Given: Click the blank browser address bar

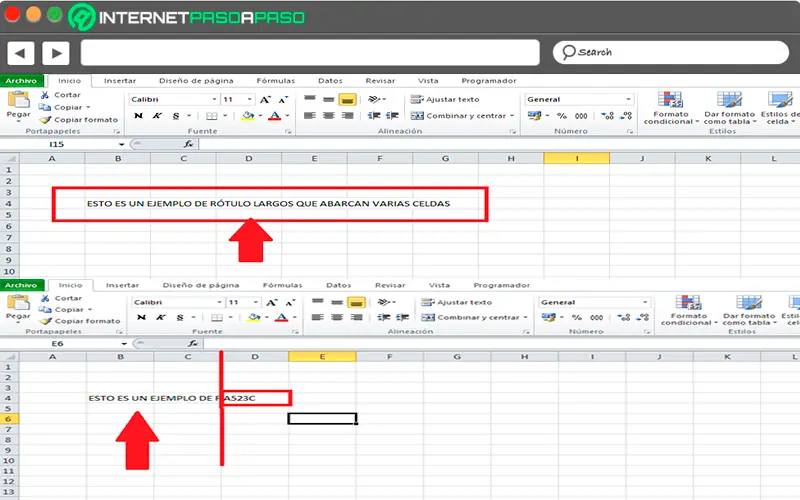Looking at the screenshot, I should tap(310, 53).
